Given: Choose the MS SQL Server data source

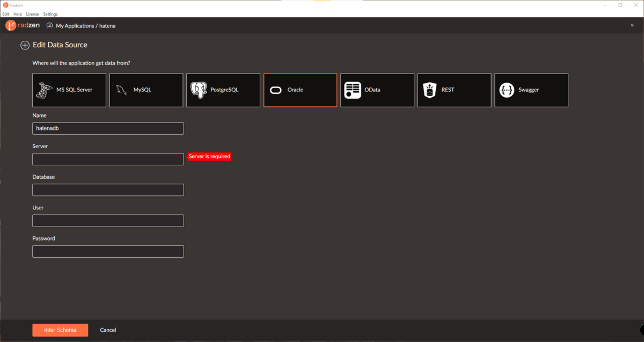Looking at the screenshot, I should click(x=69, y=90).
